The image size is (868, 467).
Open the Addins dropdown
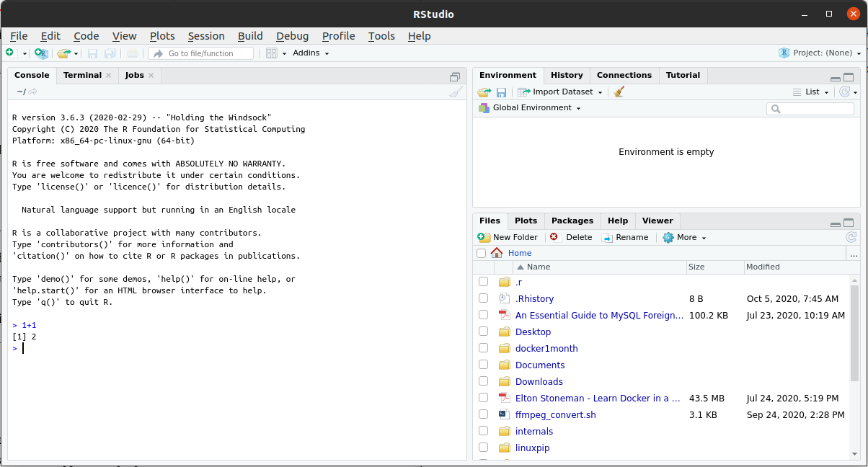tap(311, 53)
